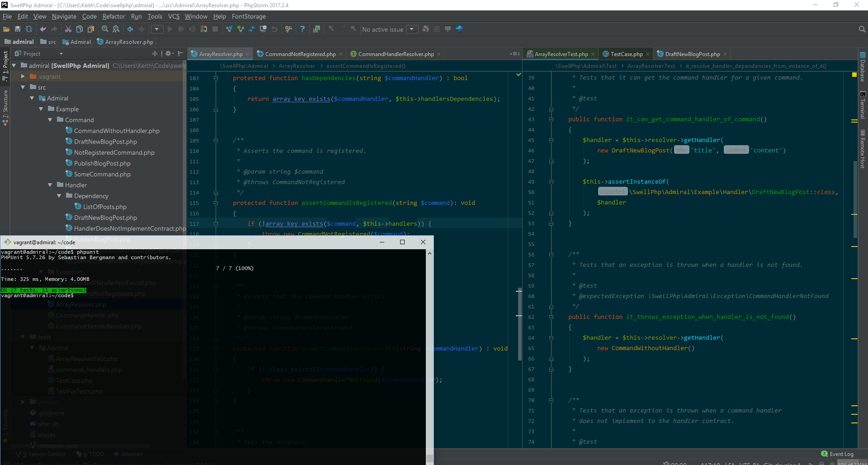Click the terminal window scrollbar up arrow

pyautogui.click(x=429, y=253)
